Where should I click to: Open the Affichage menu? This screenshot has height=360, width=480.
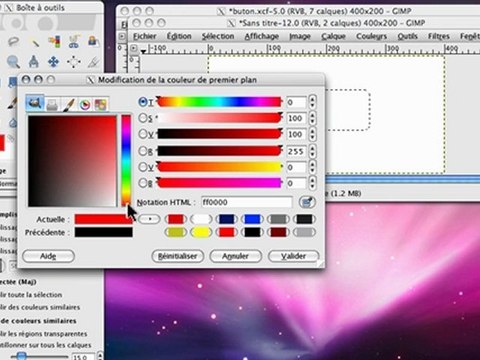(x=262, y=36)
